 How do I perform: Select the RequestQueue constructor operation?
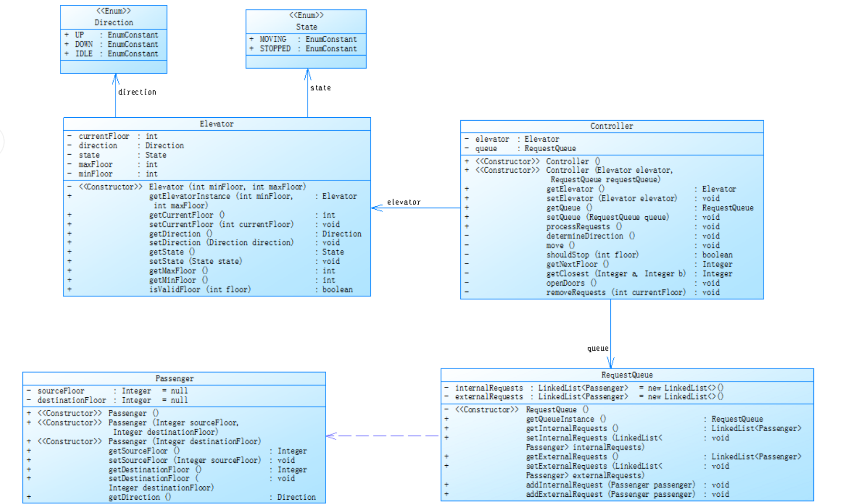click(x=516, y=410)
